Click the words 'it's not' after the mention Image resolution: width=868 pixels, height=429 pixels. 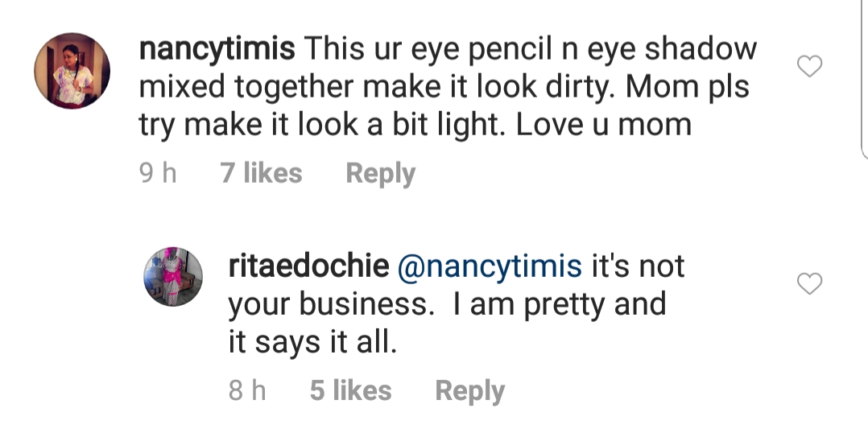(x=638, y=266)
